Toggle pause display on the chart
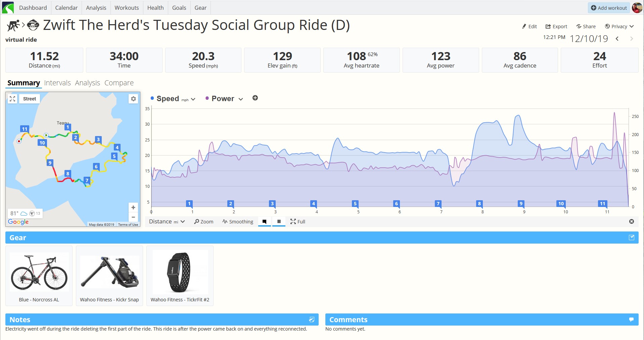644x340 pixels. pyautogui.click(x=279, y=221)
